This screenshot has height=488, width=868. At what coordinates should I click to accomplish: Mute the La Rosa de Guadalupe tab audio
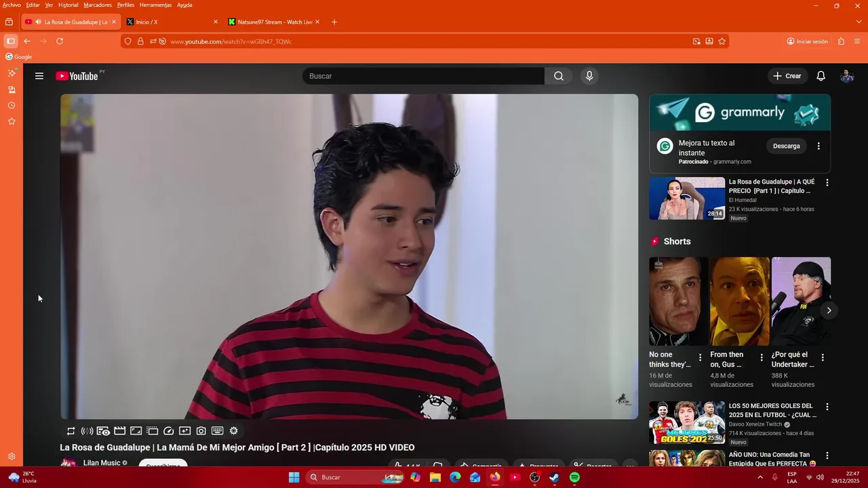pyautogui.click(x=38, y=22)
